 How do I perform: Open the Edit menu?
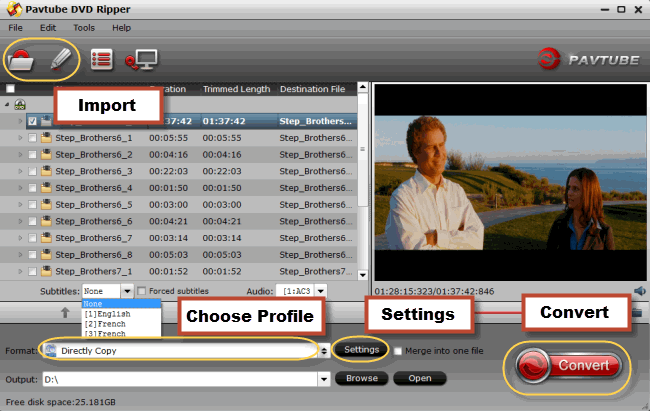point(48,28)
